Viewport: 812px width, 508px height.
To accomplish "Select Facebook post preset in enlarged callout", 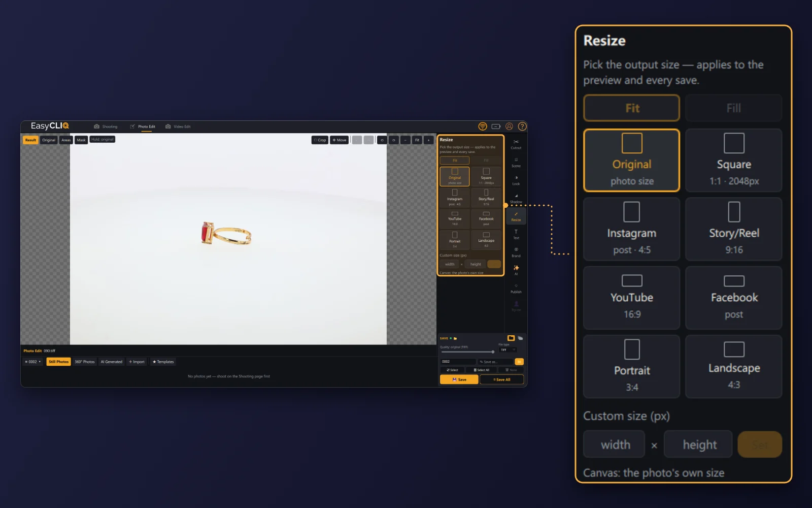I will click(733, 298).
